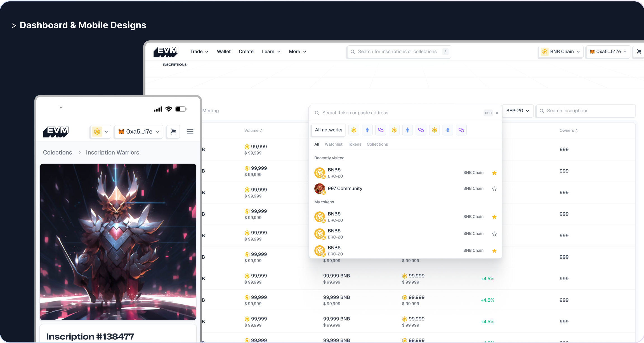This screenshot has width=644, height=343.
Task: Unfavorite BNBS in Recently visited
Action: (x=494, y=173)
